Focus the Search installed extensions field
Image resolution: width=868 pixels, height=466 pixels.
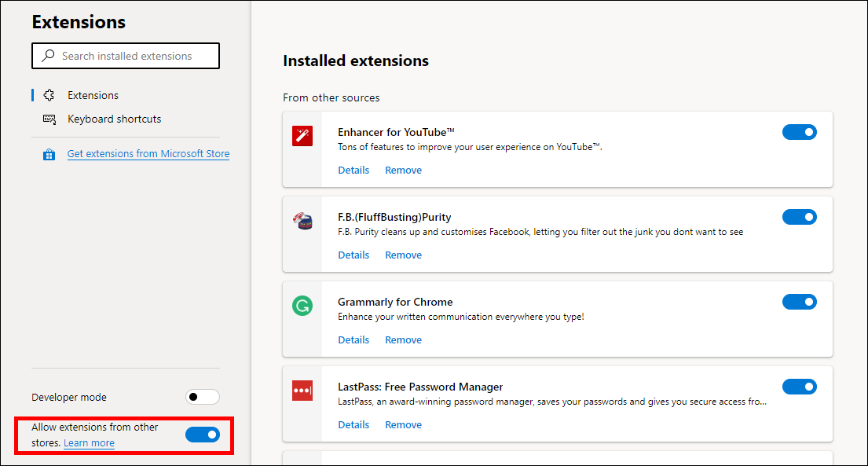(x=126, y=56)
